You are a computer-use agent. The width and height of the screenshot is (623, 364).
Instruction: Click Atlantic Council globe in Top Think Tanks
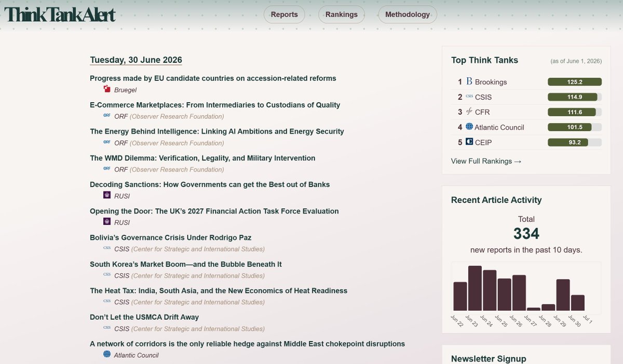(x=469, y=127)
